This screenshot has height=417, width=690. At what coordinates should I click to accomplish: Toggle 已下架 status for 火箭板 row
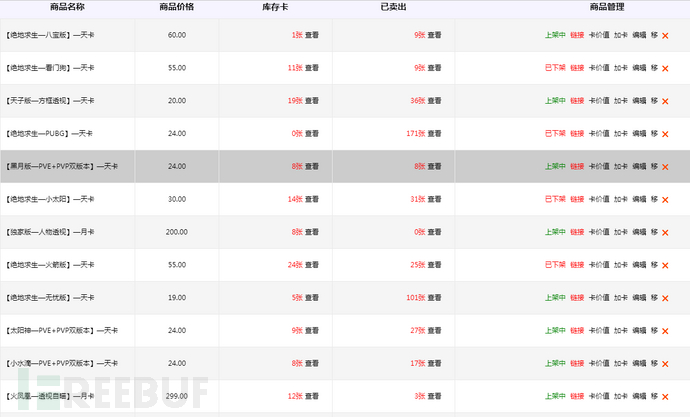(x=555, y=265)
